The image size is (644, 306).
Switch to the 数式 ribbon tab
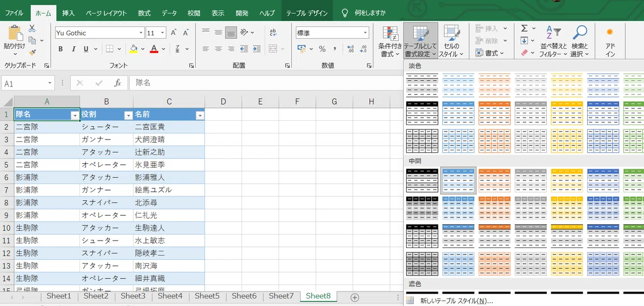point(144,12)
